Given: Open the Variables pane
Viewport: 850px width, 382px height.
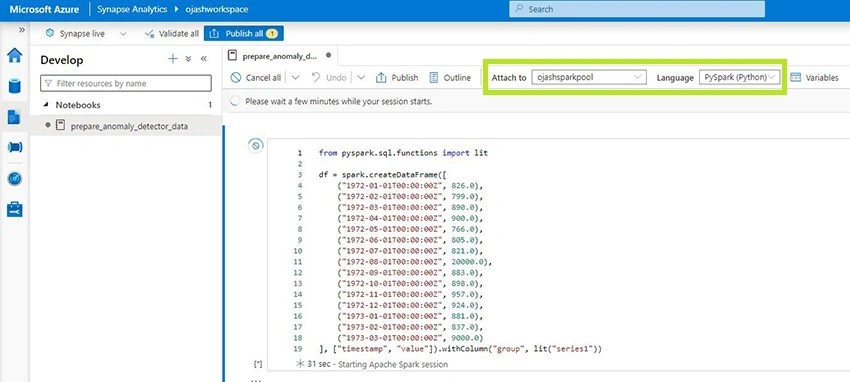Looking at the screenshot, I should tap(814, 77).
